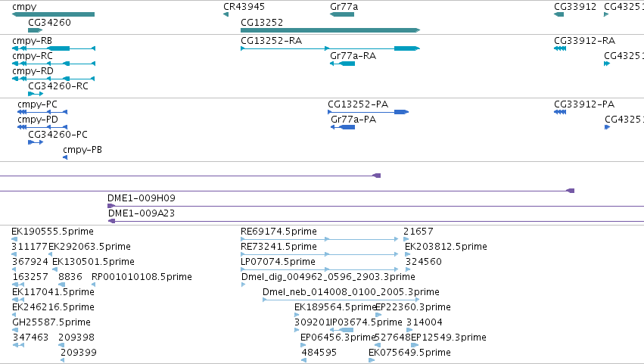This screenshot has width=644, height=364.
Task: Select the Gr77a gene arrow
Action: [342, 14]
